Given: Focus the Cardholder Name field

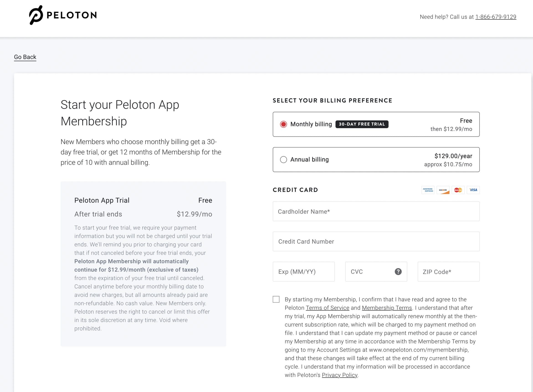Looking at the screenshot, I should click(x=376, y=211).
